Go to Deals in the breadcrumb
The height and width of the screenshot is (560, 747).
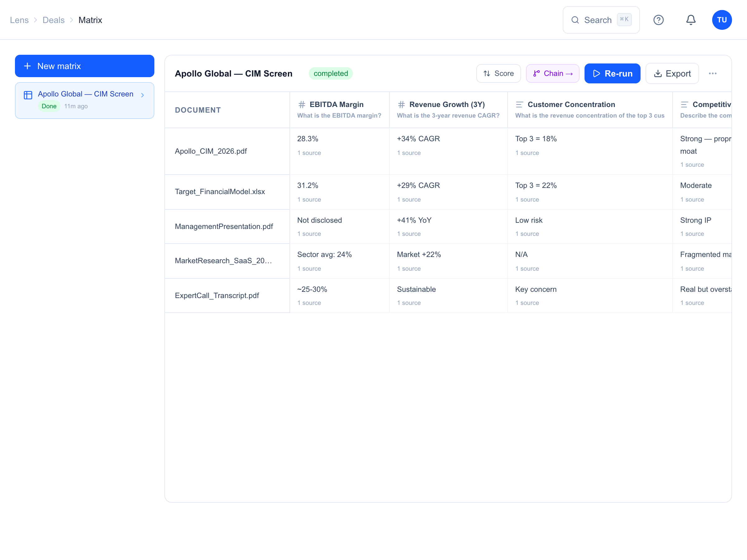tap(53, 20)
